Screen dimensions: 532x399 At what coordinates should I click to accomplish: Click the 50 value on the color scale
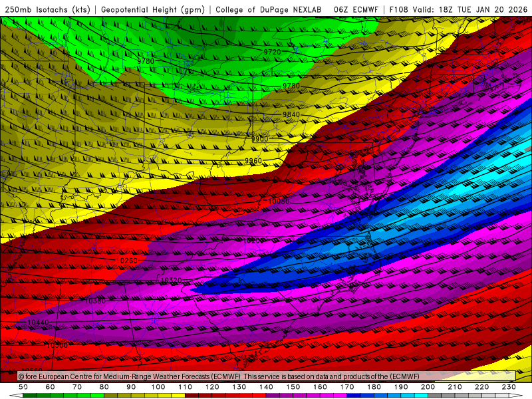coord(23,387)
